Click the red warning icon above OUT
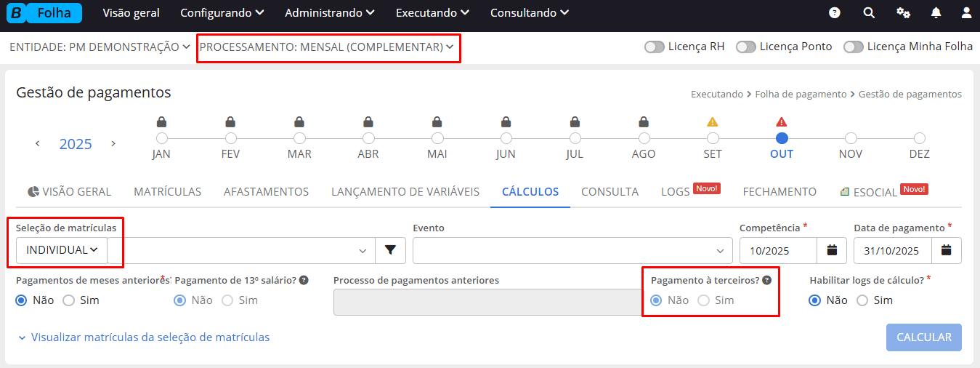The image size is (980, 368). pos(782,121)
